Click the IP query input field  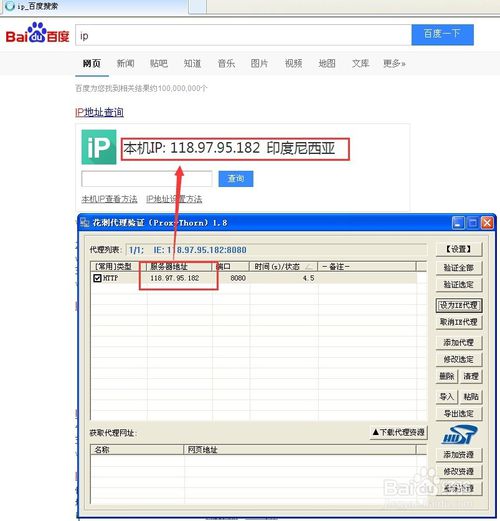[147, 179]
